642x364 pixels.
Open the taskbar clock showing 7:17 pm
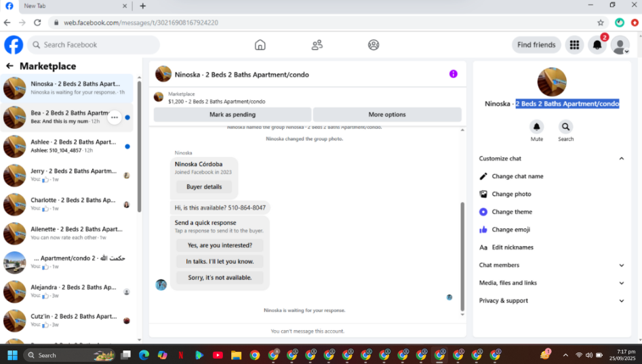pyautogui.click(x=622, y=355)
